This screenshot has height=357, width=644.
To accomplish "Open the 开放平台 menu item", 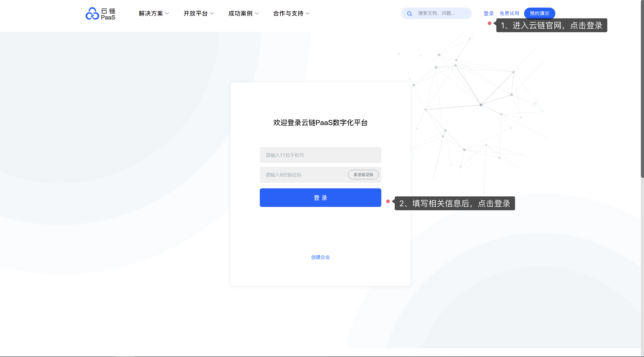I will click(196, 13).
